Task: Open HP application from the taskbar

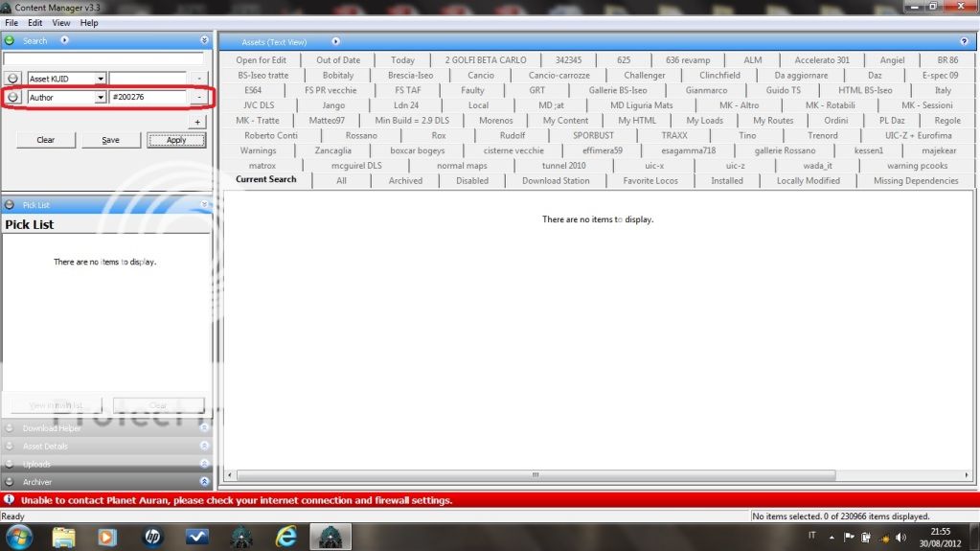Action: 153,537
